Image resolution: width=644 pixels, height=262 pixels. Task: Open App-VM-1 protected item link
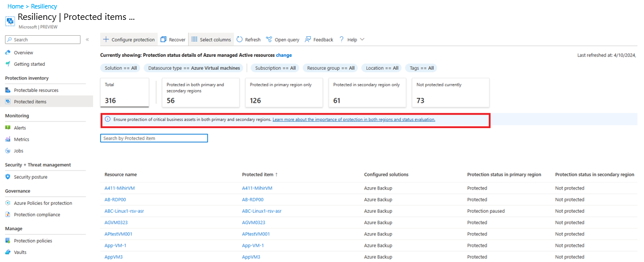(x=253, y=246)
